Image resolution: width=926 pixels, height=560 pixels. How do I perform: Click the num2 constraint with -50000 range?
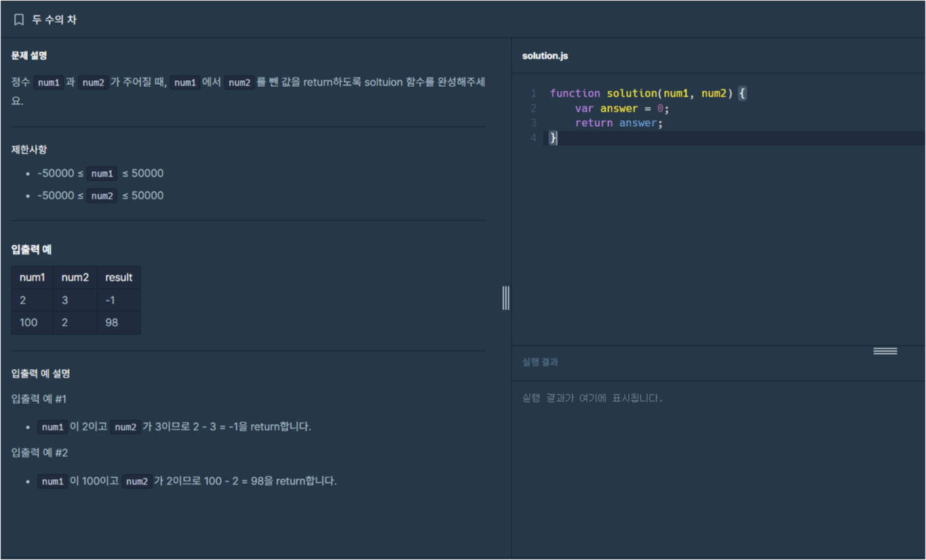[100, 196]
